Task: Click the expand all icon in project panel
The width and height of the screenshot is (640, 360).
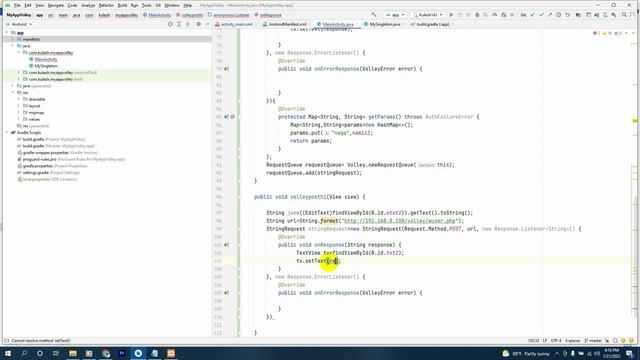Action: click(x=179, y=24)
